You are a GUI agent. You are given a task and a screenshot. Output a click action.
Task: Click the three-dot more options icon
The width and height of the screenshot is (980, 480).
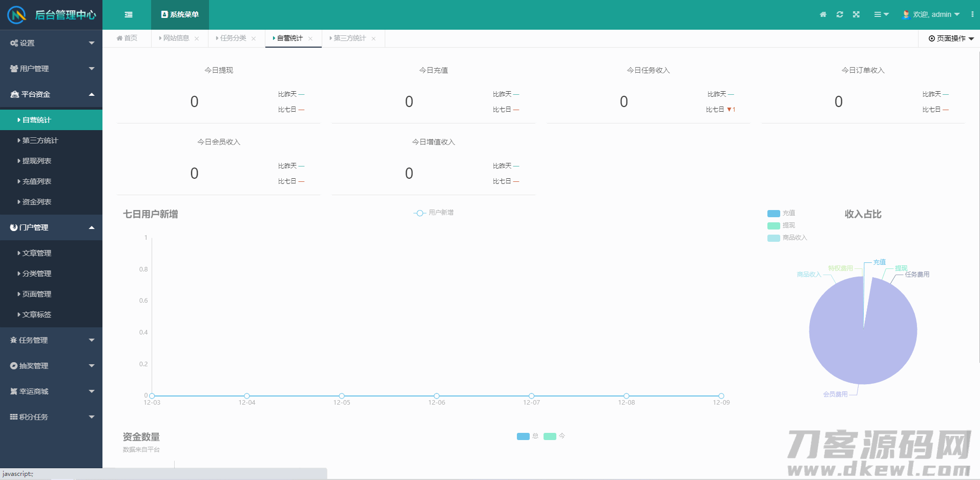(972, 14)
